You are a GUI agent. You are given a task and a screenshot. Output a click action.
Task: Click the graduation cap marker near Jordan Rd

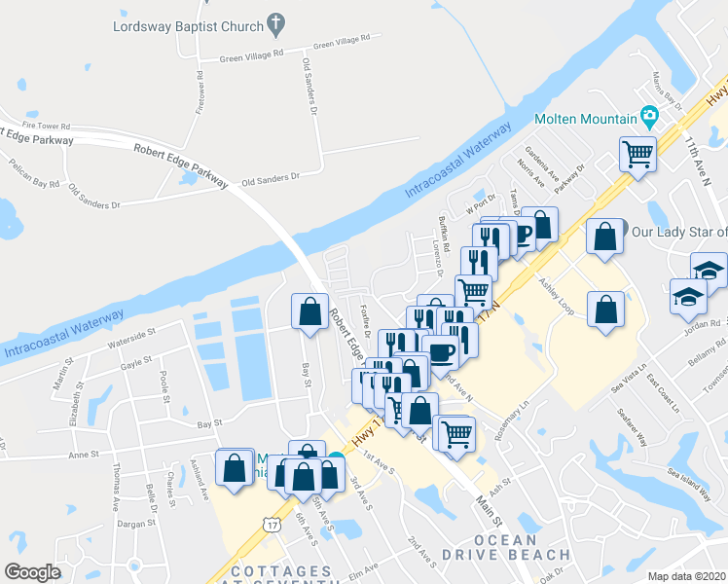[688, 297]
